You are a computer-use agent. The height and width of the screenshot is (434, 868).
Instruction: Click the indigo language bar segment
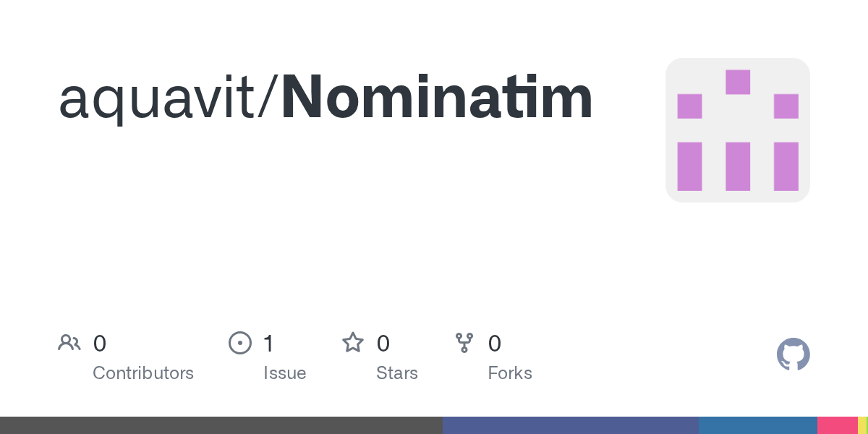[571, 425]
